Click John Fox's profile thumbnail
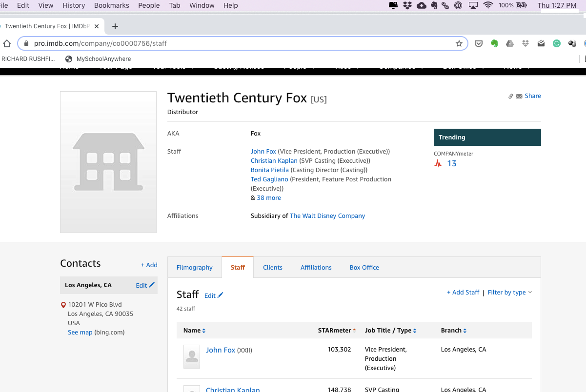Image resolution: width=586 pixels, height=392 pixels. 192,357
